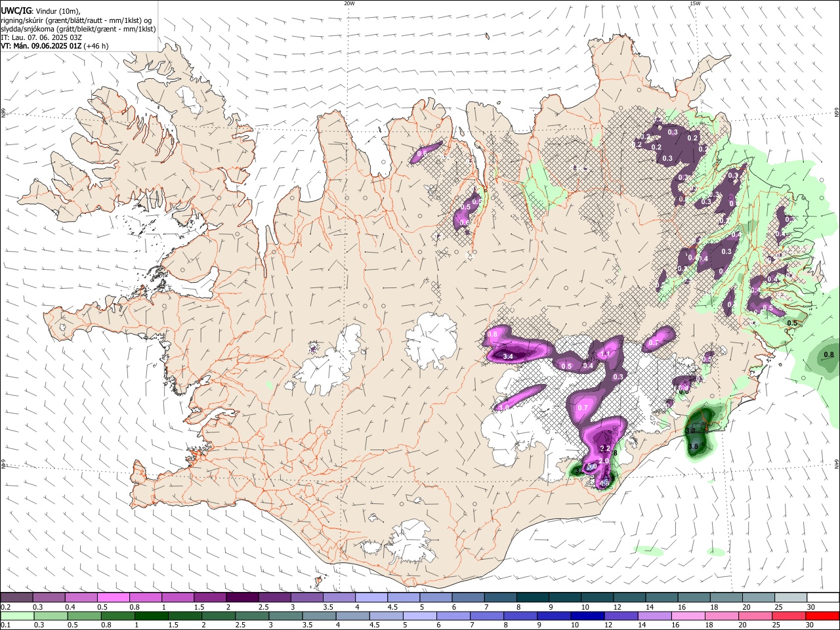This screenshot has width=840, height=630.
Task: Click the '1.1' value on the purple snow cell
Action: 605,354
